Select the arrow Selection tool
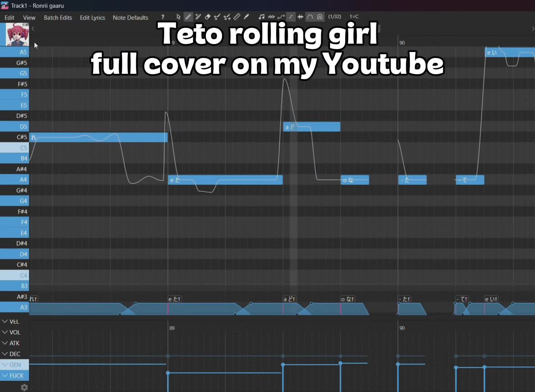Image resolution: width=535 pixels, height=392 pixels. (178, 17)
